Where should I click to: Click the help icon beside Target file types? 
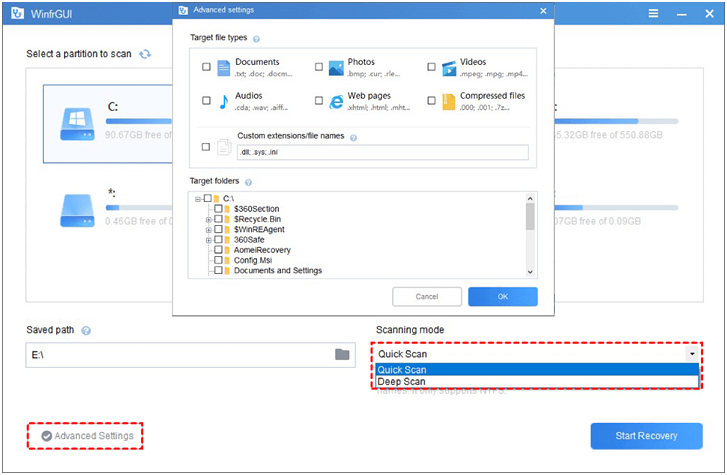click(257, 38)
